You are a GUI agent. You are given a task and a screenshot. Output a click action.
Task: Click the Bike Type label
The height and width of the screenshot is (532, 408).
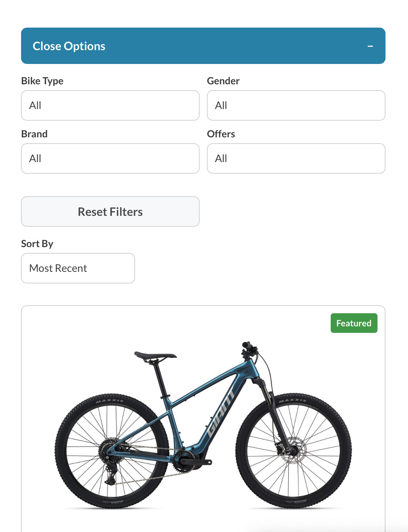(x=42, y=81)
